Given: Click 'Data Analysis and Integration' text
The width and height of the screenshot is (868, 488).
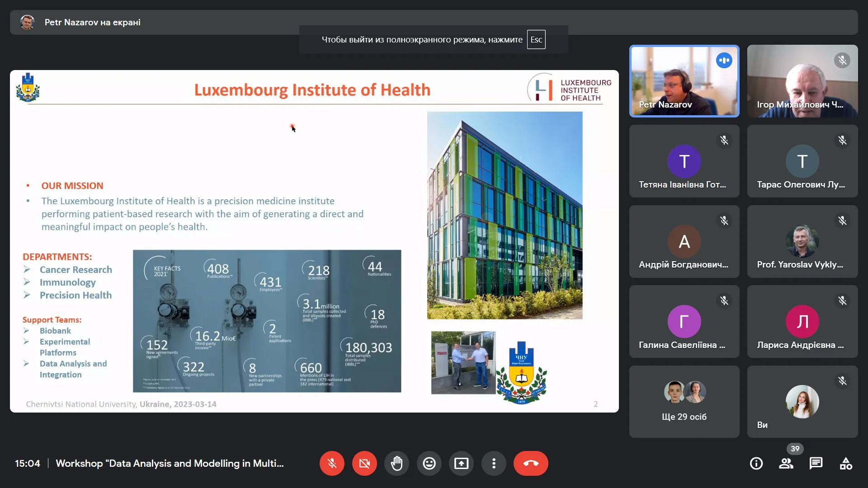Looking at the screenshot, I should coord(73,369).
